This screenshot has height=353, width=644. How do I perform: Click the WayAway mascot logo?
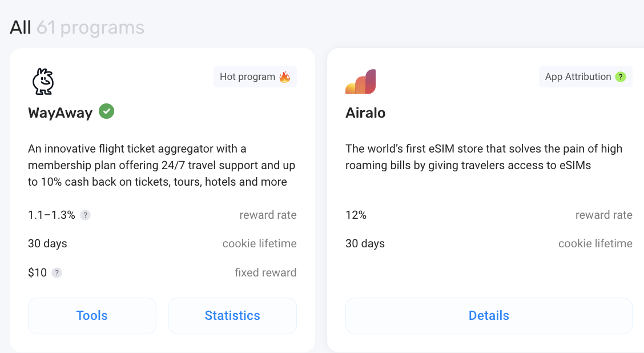(x=43, y=81)
